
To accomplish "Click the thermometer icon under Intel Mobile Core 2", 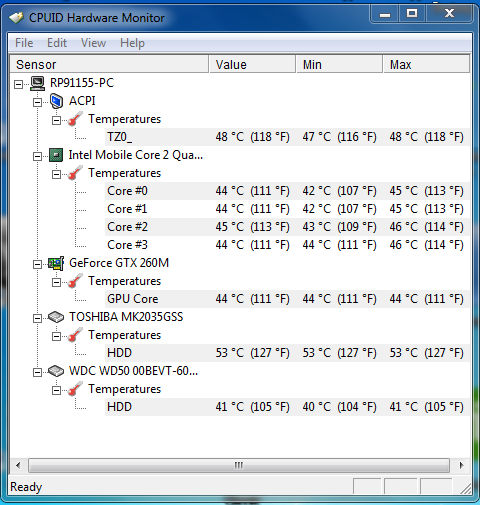I will (75, 173).
